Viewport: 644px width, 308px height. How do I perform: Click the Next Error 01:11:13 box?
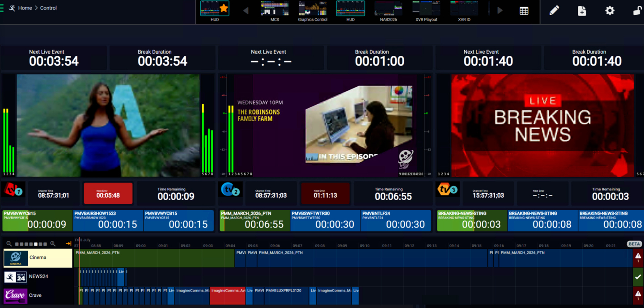pyautogui.click(x=326, y=193)
